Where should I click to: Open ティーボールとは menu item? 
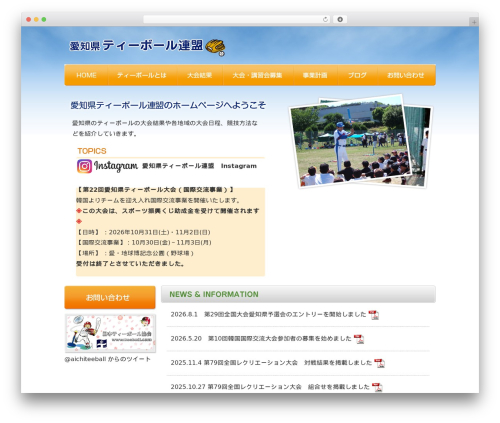[142, 75]
